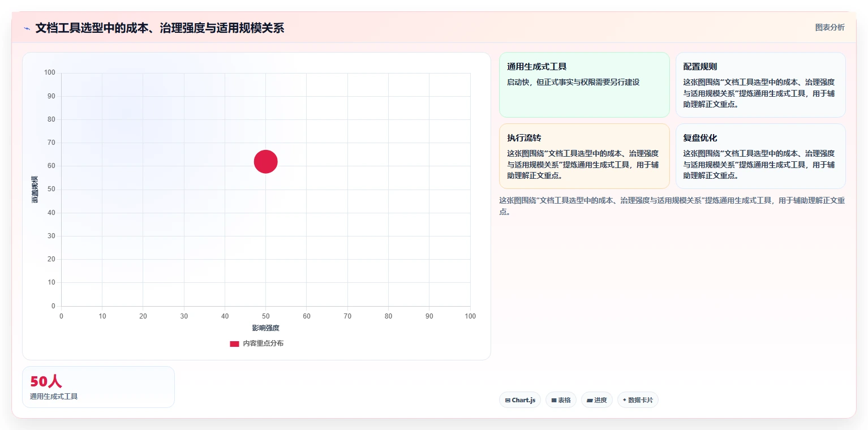Viewport: 868px width, 430px height.
Task: Click the x-axis tick label 20
Action: (143, 316)
